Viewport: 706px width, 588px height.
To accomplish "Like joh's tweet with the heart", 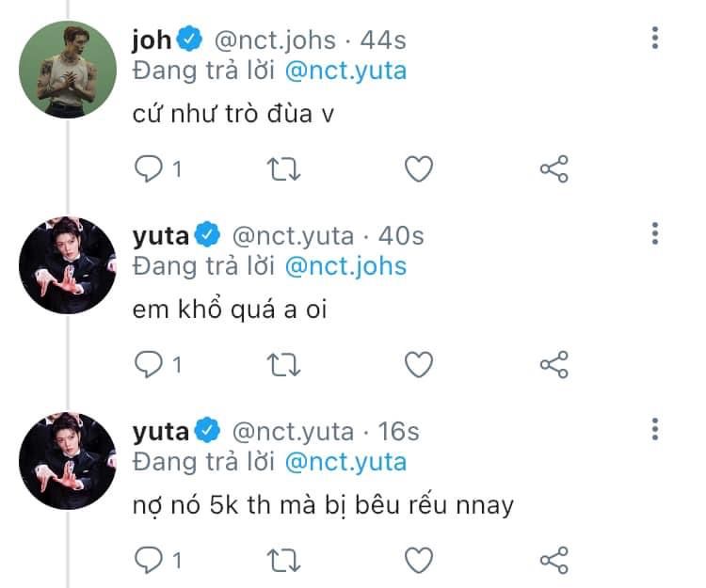I will (x=419, y=168).
